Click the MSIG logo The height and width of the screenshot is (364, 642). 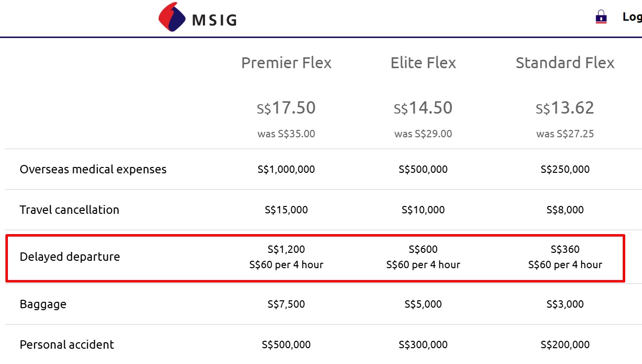pyautogui.click(x=198, y=18)
